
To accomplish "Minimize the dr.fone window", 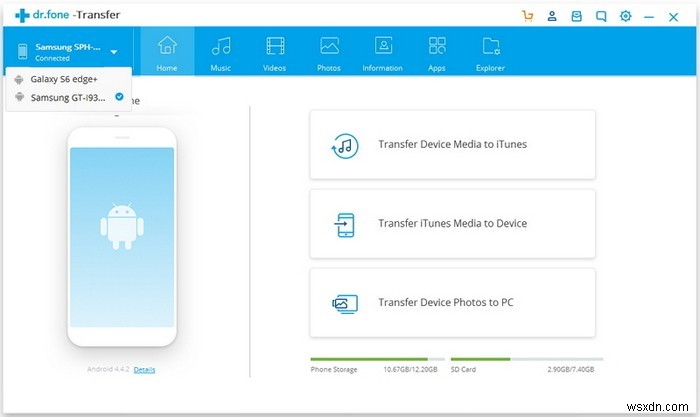I will point(649,17).
